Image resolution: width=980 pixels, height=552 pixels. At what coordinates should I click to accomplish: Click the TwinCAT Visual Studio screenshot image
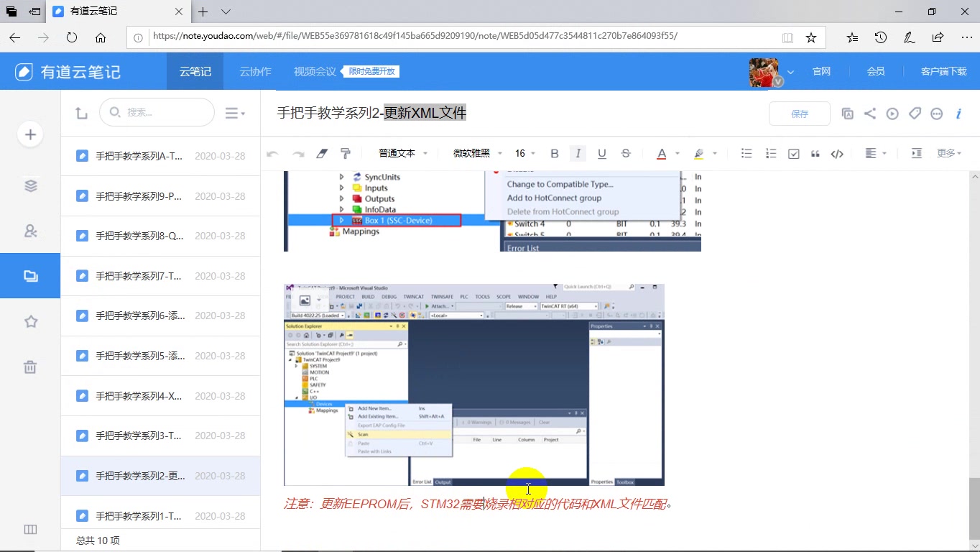click(x=474, y=385)
